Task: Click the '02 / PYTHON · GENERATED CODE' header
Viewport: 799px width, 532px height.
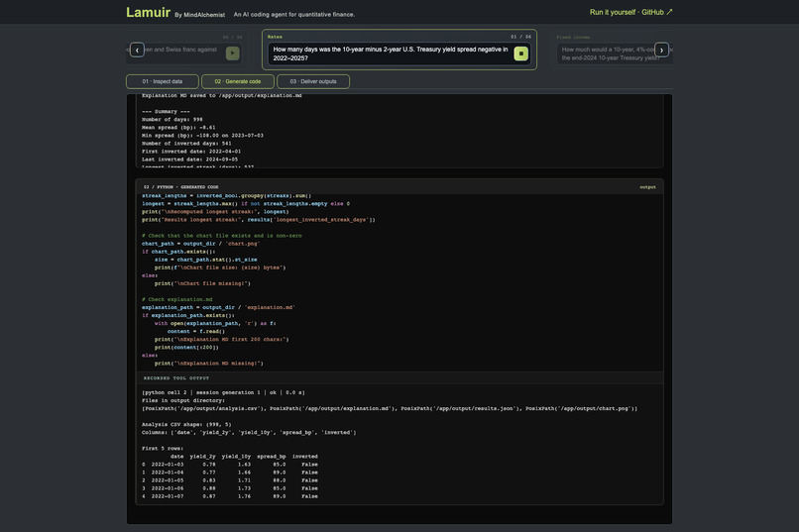Action: 180,187
